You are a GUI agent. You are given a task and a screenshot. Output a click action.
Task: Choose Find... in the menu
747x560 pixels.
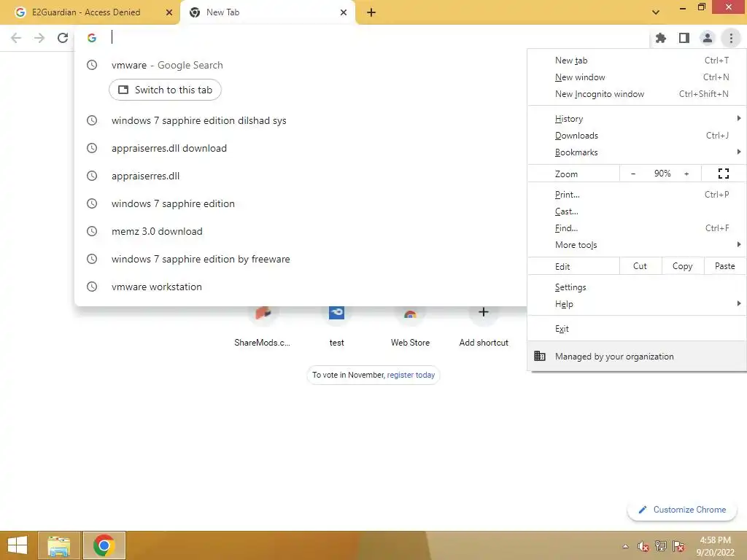(637, 228)
